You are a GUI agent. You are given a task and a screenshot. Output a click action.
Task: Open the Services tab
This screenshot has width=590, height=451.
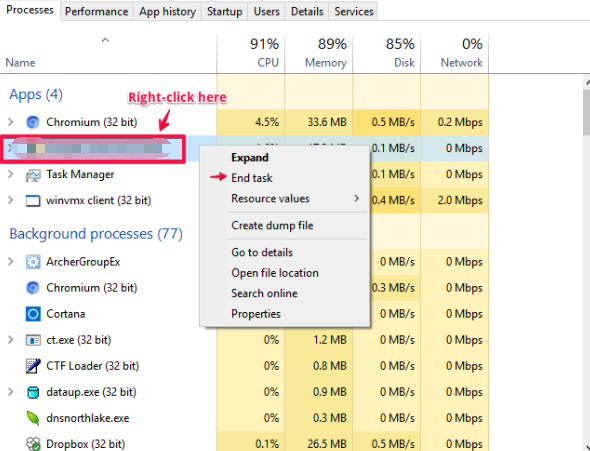pos(354,11)
